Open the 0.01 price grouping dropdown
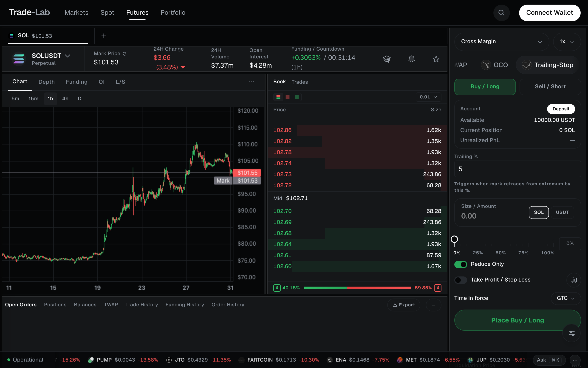The height and width of the screenshot is (368, 588). click(x=428, y=97)
